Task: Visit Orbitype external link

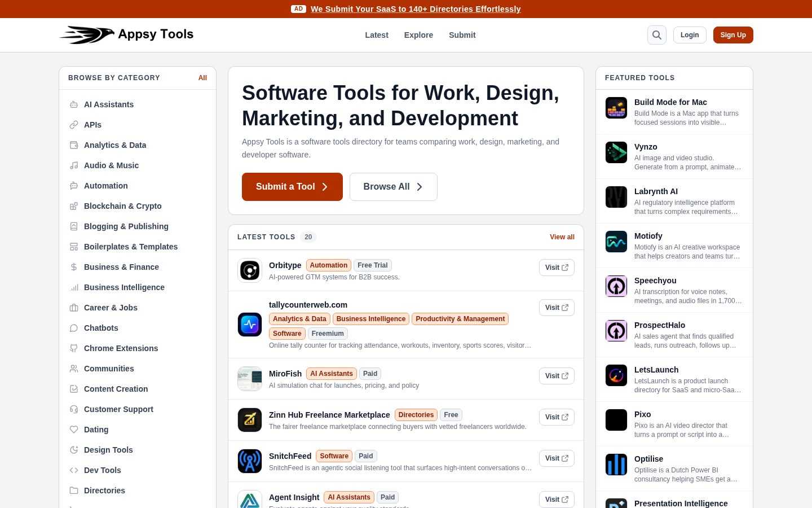Action: pyautogui.click(x=557, y=268)
